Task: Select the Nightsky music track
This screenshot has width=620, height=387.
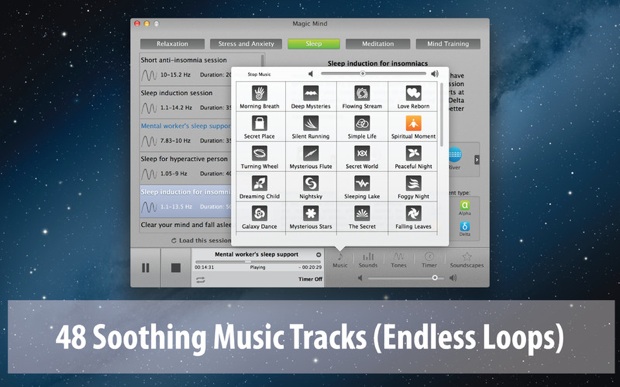Action: click(x=311, y=187)
